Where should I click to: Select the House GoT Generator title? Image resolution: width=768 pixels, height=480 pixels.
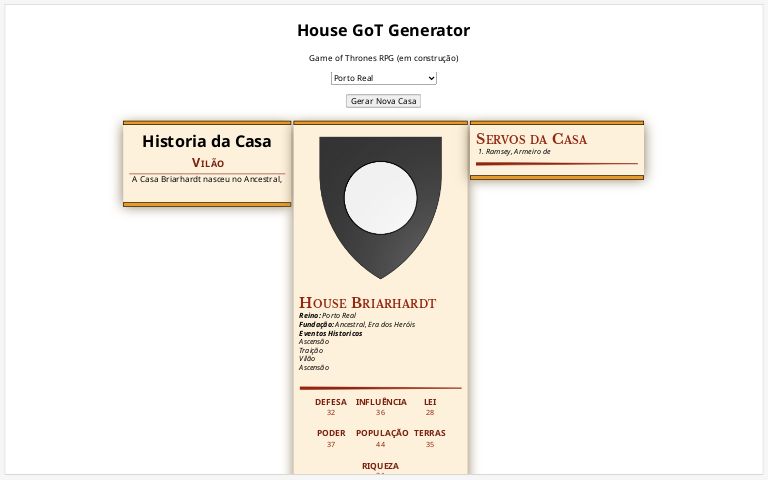coord(383,31)
